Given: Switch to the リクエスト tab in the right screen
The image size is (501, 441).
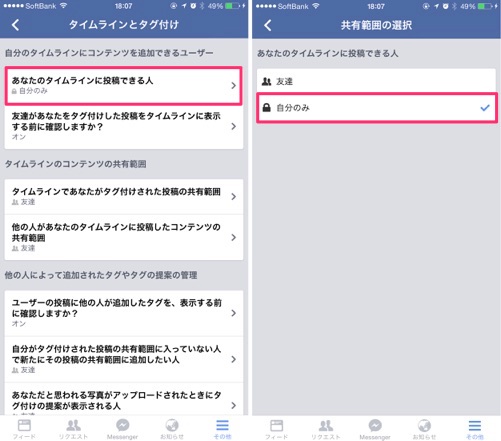Looking at the screenshot, I should pos(326,429).
